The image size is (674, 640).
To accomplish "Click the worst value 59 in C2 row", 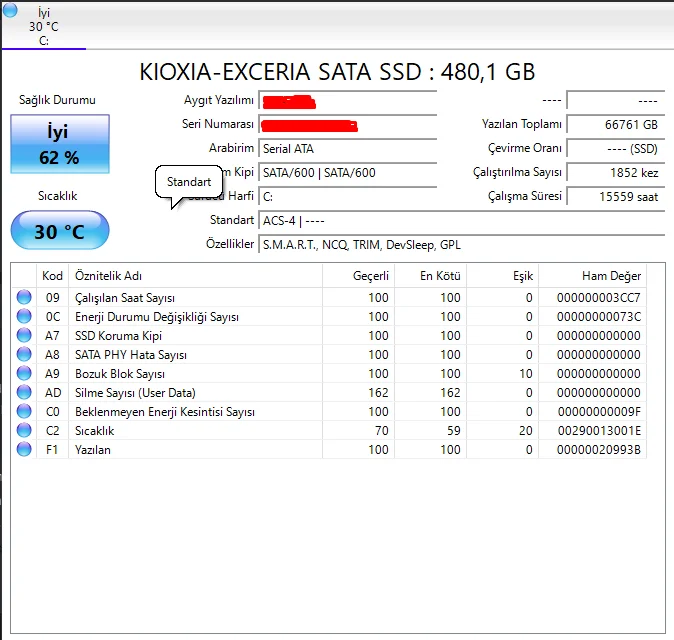I will (453, 430).
